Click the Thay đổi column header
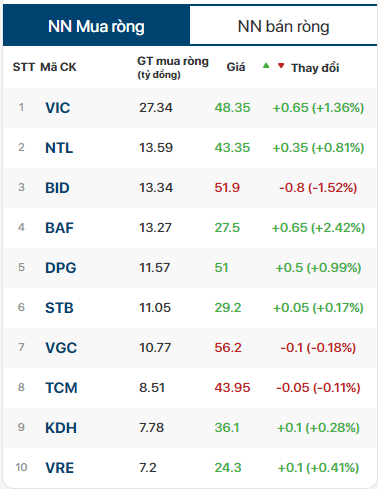The height and width of the screenshot is (489, 378). (315, 68)
